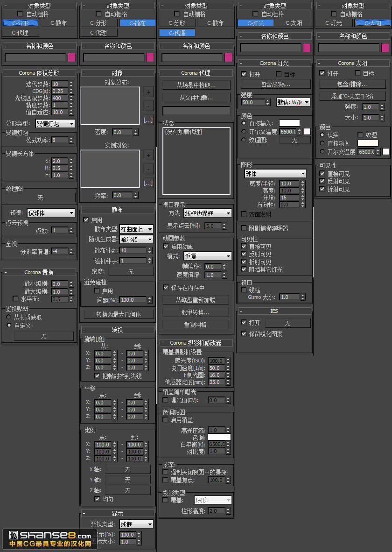
Task: Toggle 把帧对齐到法线 checkbox
Action: pos(97,375)
